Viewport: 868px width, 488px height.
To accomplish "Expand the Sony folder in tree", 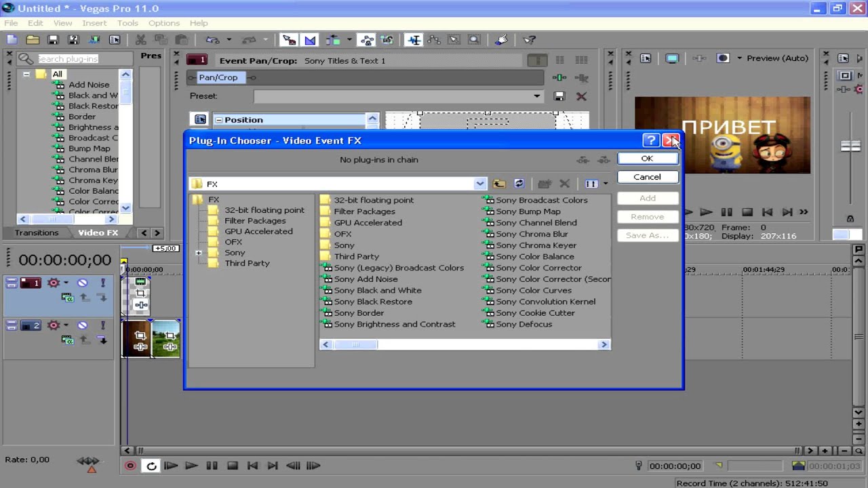I will tap(199, 253).
